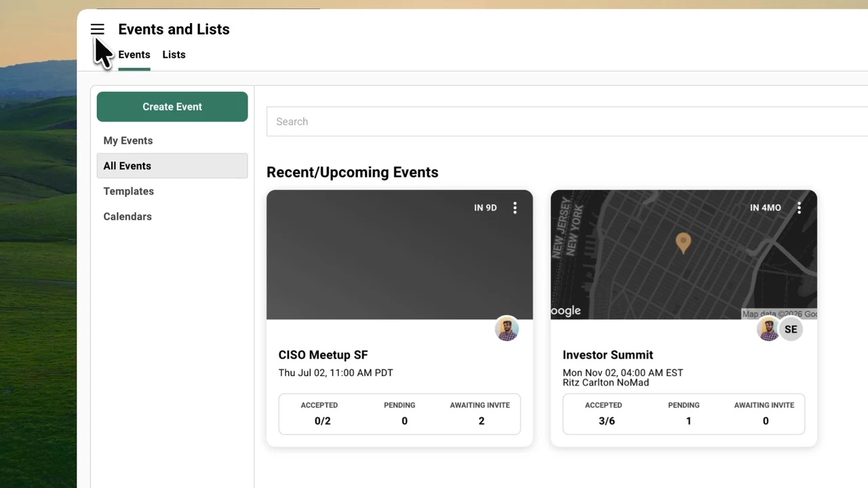Open the Investor Summit map thumbnail
The height and width of the screenshot is (488, 868).
coord(684,255)
